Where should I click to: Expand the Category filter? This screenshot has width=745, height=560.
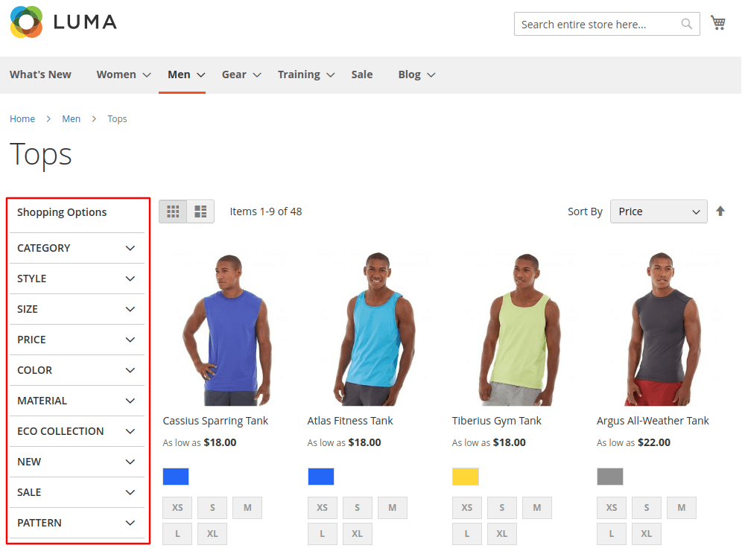(76, 248)
